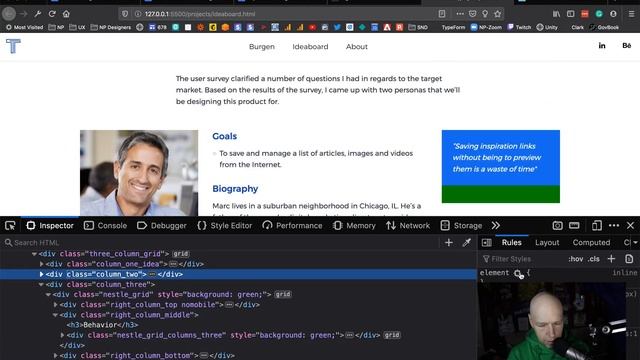Expand the selected column_two div
The height and width of the screenshot is (360, 640).
click(41, 274)
